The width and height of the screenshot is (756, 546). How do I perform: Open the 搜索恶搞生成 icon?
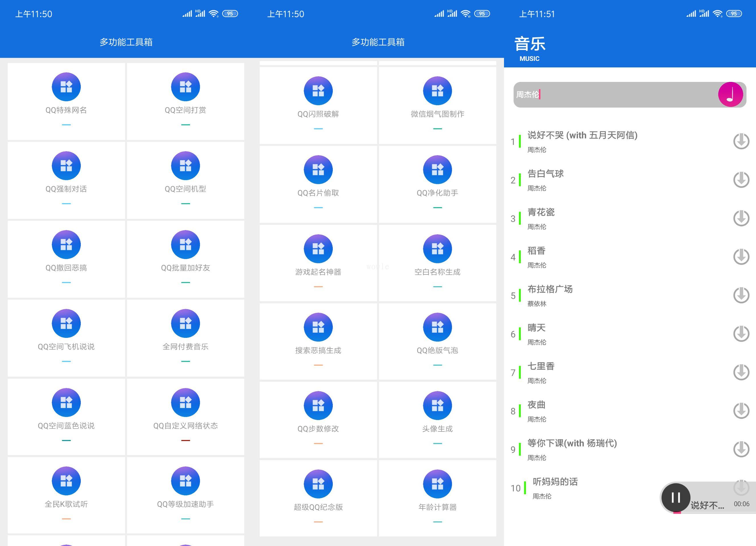point(318,327)
